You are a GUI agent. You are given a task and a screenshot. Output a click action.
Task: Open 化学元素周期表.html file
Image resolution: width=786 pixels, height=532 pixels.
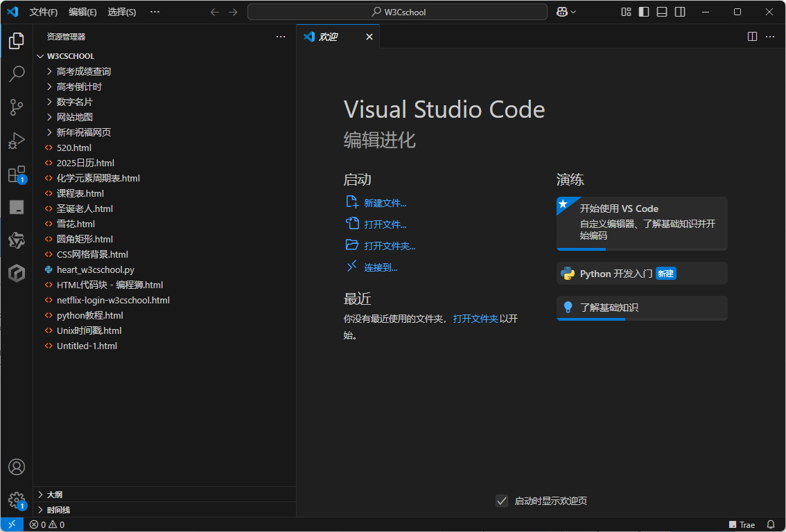164,178
